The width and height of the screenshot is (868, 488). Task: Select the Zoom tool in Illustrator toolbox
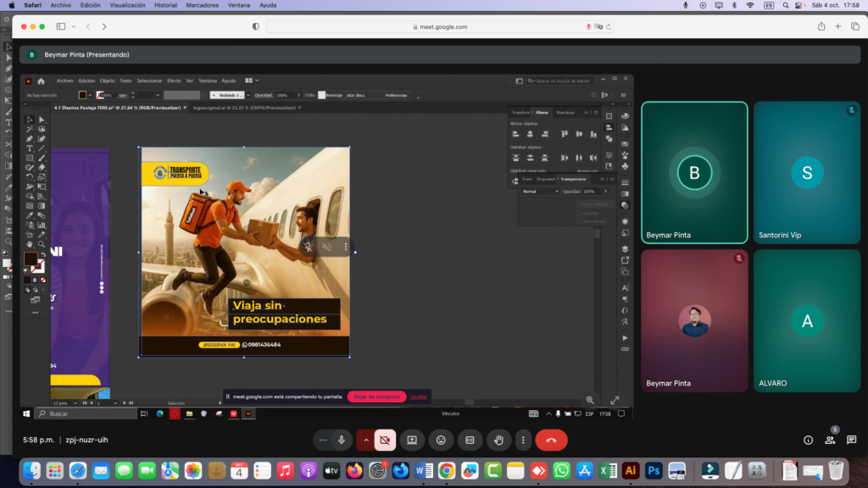[x=42, y=244]
